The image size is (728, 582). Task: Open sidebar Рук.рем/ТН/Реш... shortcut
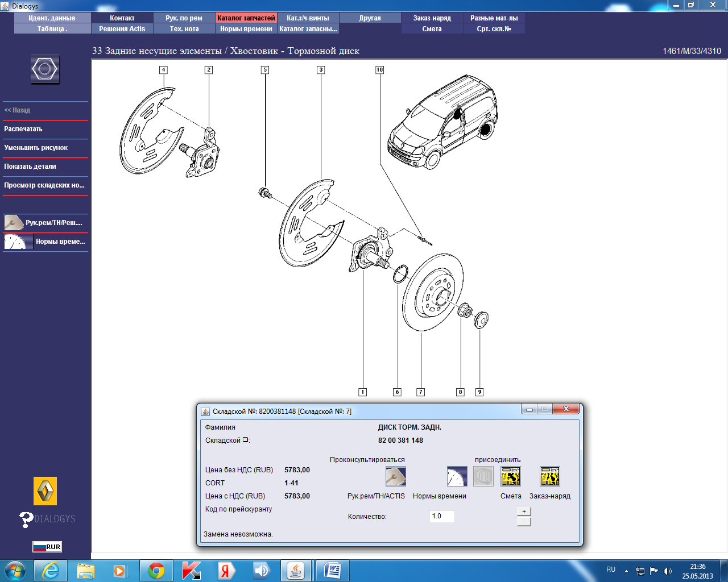(45, 223)
